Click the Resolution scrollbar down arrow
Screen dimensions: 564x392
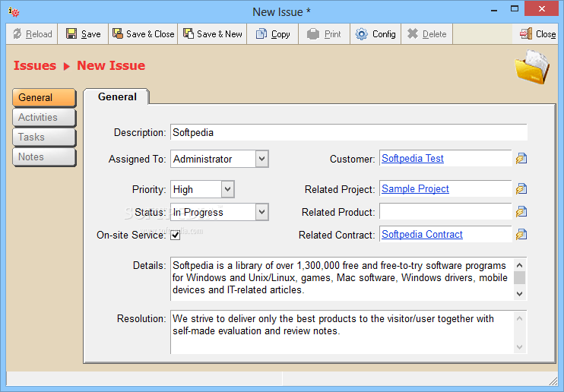coord(519,346)
